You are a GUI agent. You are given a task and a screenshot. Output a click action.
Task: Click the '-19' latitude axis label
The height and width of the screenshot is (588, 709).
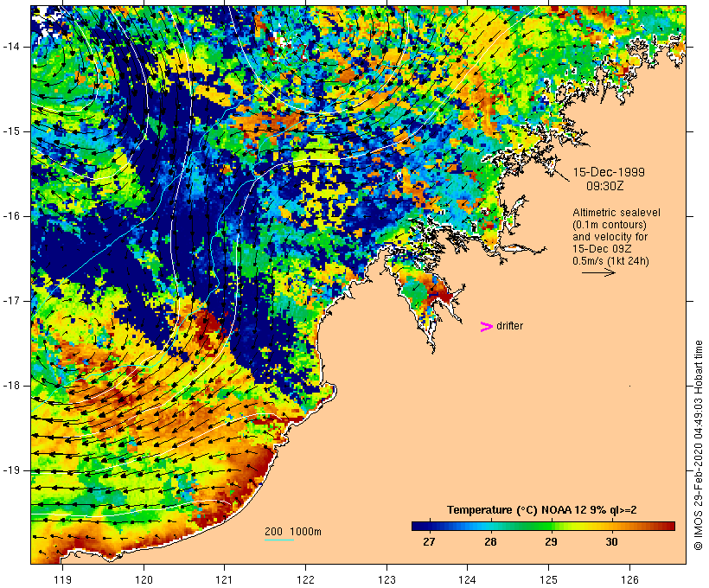click(x=10, y=470)
